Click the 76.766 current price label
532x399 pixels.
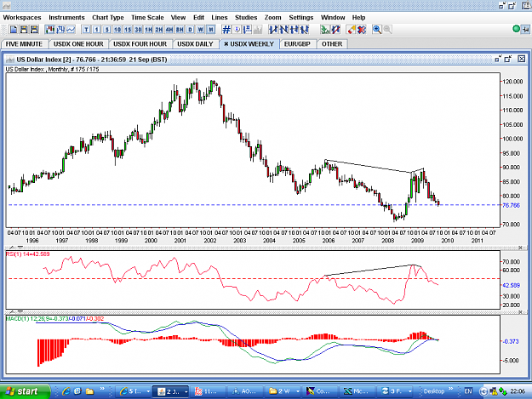click(511, 205)
